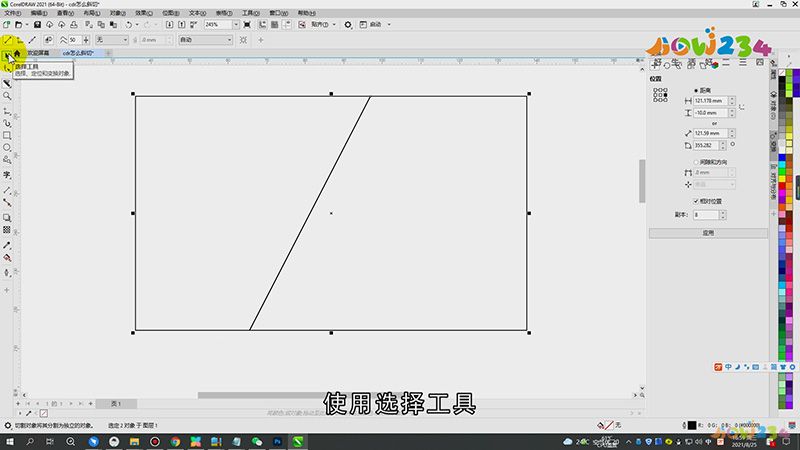800x450 pixels.
Task: Select the Ellipse tool
Action: [7, 148]
